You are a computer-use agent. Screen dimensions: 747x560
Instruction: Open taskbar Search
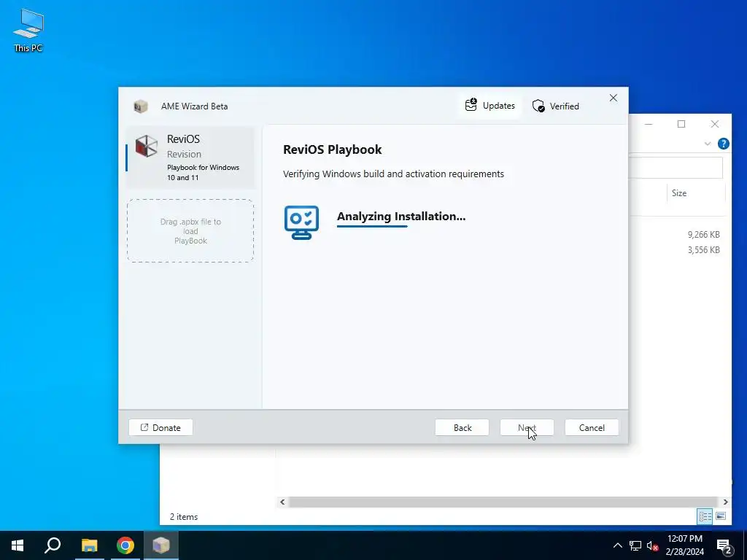(53, 545)
